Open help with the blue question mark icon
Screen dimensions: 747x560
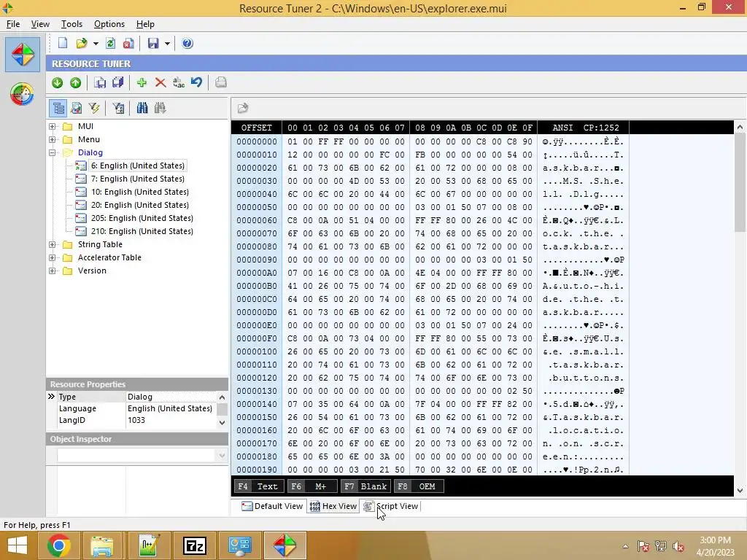pyautogui.click(x=187, y=43)
